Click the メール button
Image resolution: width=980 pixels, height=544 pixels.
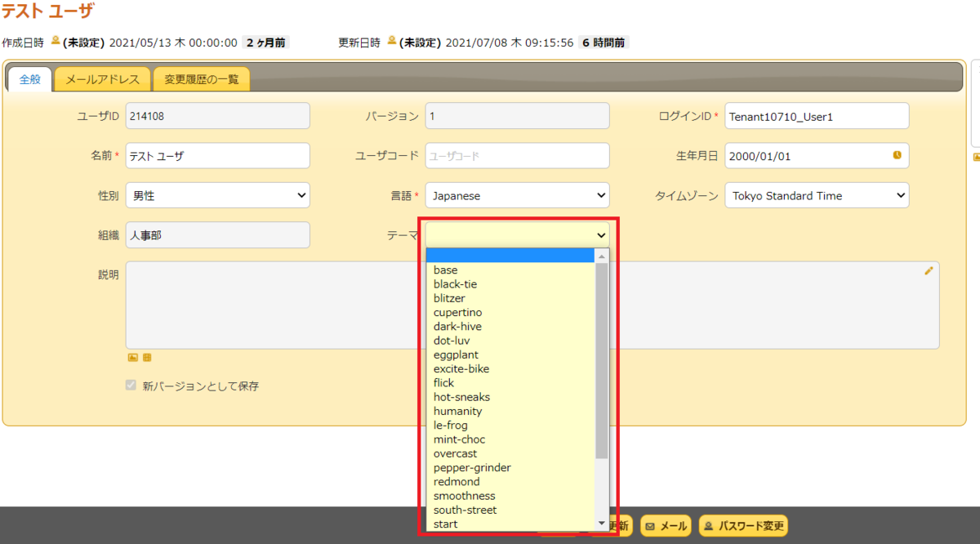tap(666, 526)
